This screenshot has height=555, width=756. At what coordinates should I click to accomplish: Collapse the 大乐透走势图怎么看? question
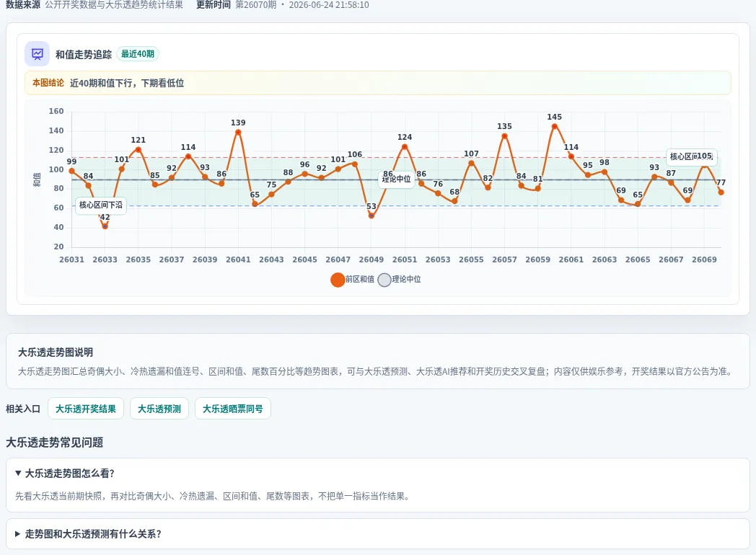pos(377,473)
